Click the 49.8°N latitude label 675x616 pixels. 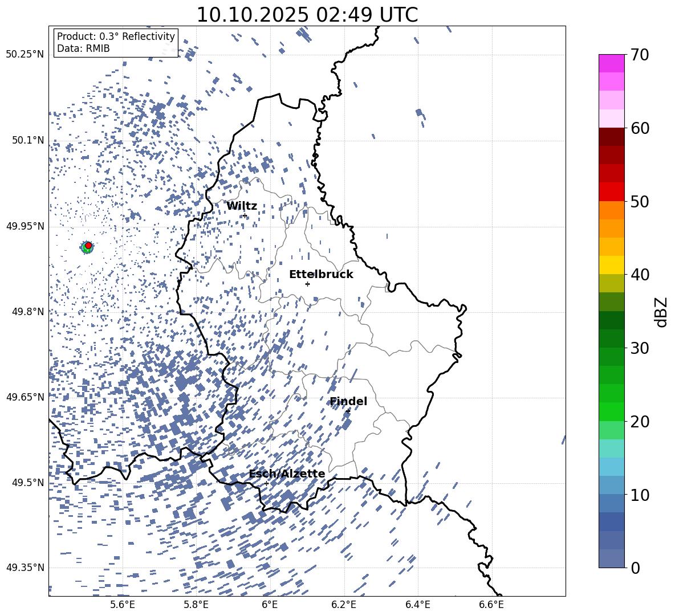28,312
